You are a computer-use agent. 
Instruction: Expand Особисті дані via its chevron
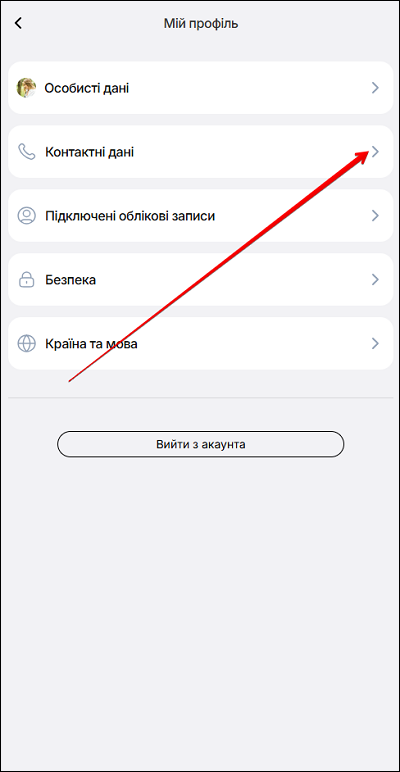click(375, 88)
